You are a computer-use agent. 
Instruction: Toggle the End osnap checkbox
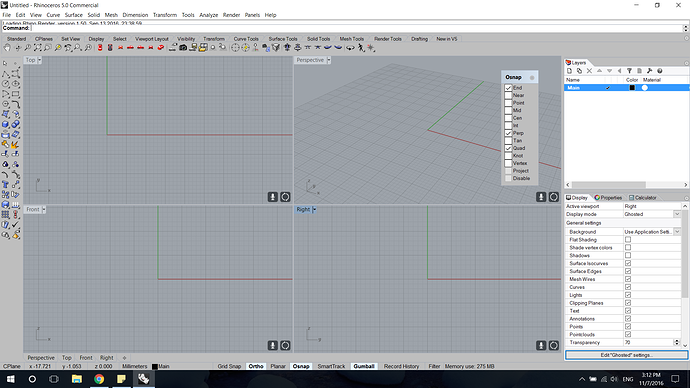coord(508,88)
